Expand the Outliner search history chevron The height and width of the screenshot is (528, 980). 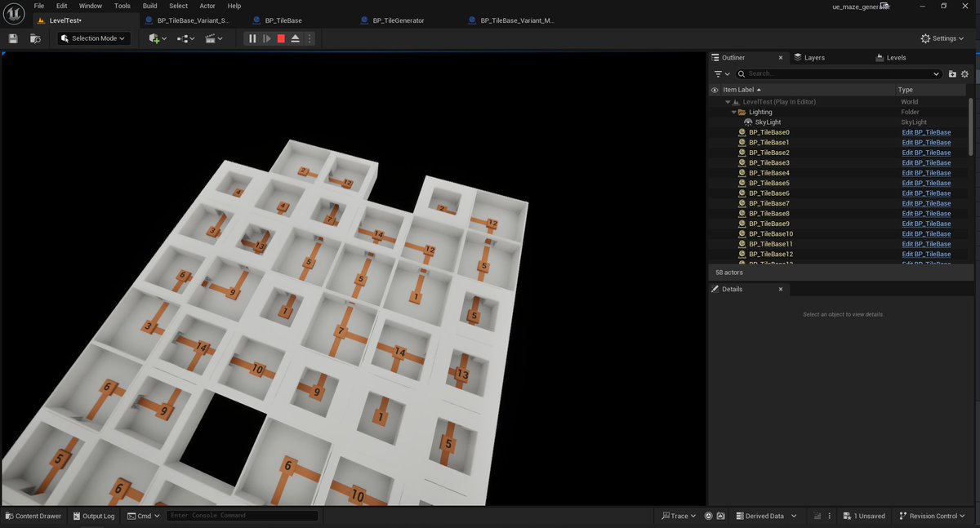click(x=937, y=73)
